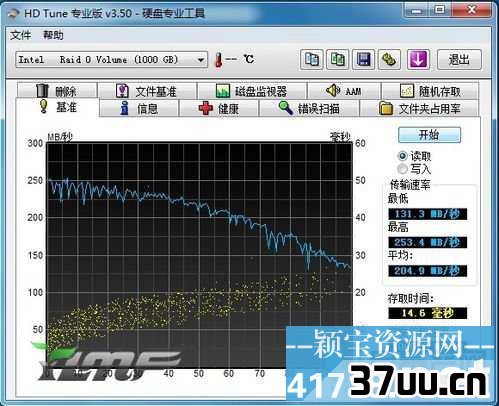499x406 pixels.
Task: Switch to the AAM tab
Action: pos(344,91)
